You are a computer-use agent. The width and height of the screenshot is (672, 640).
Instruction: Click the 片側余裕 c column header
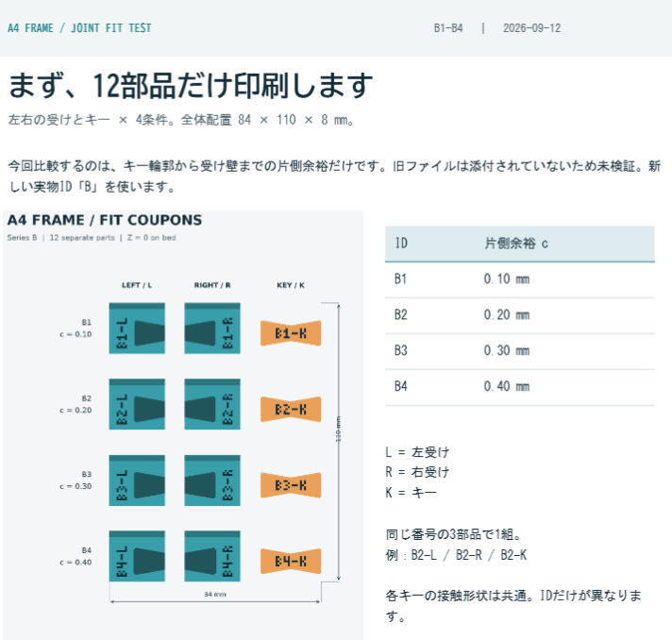pos(516,244)
